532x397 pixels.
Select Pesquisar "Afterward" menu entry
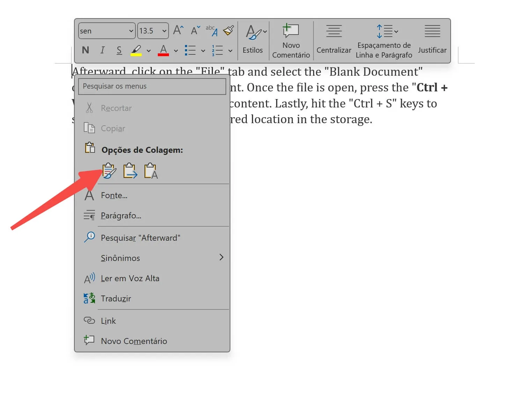click(x=152, y=238)
